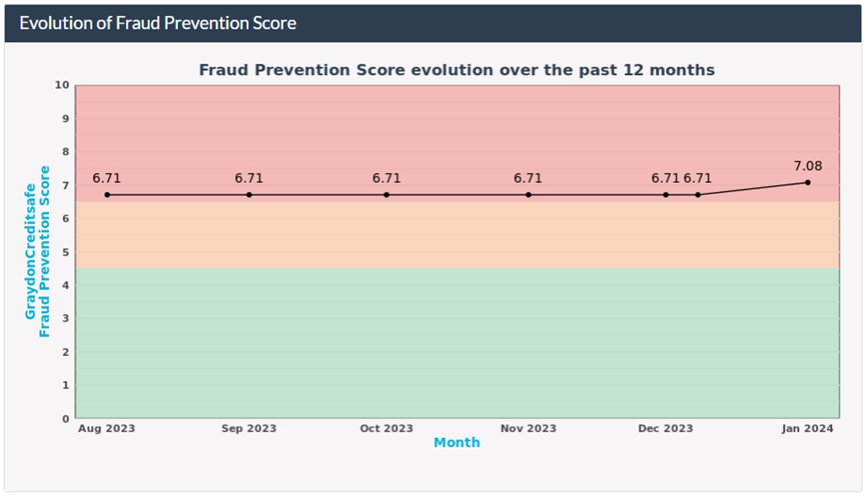
Task: Click the second Dec 2023 data point marker
Action: (698, 195)
